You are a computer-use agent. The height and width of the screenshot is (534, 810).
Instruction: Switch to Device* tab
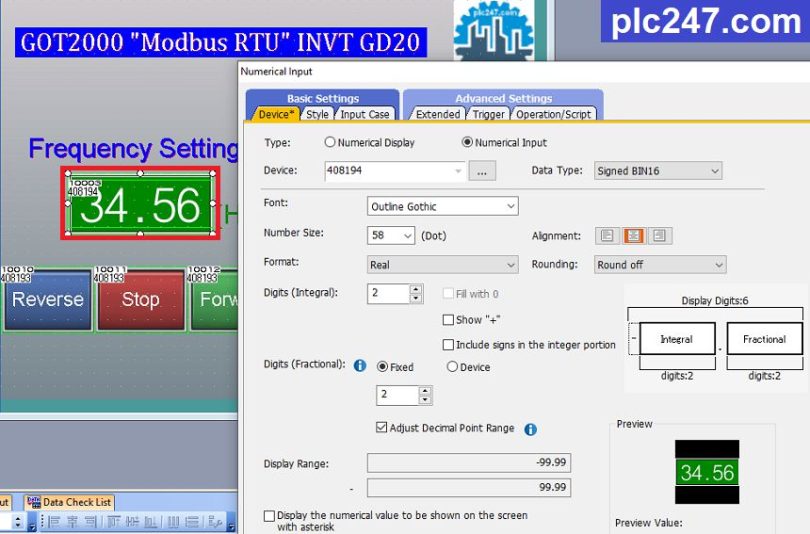[x=276, y=114]
